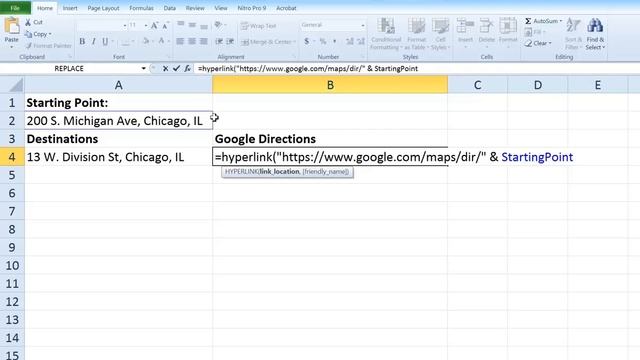Click the select-all corner triangle
Viewport: 640px width, 360px height.
point(16,85)
